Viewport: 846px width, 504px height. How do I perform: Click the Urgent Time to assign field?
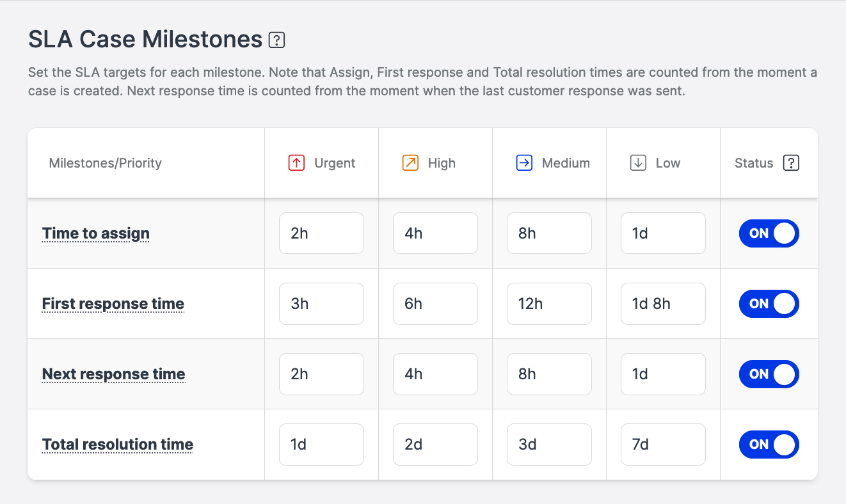[321, 233]
